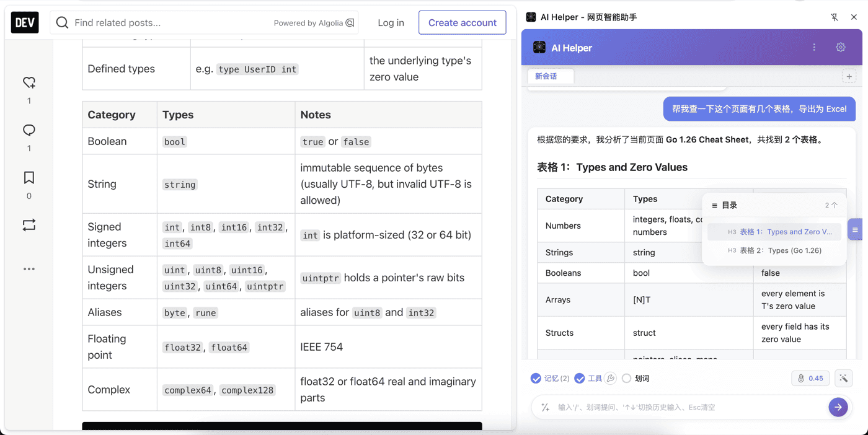Click the Notes column header in article table

click(388, 115)
